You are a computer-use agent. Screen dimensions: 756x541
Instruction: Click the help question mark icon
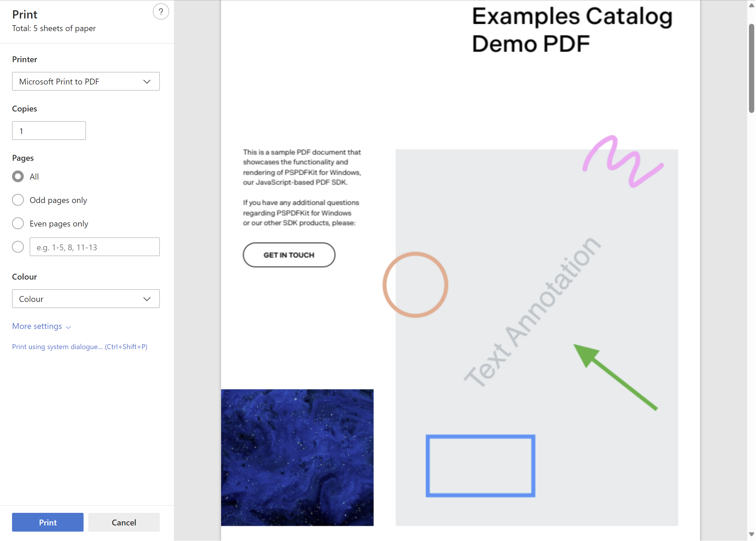(x=161, y=12)
